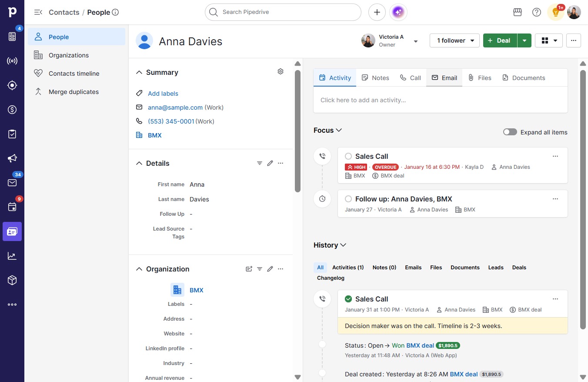
Task: Open the Deals dollar icon in sidebar
Action: coord(12,110)
